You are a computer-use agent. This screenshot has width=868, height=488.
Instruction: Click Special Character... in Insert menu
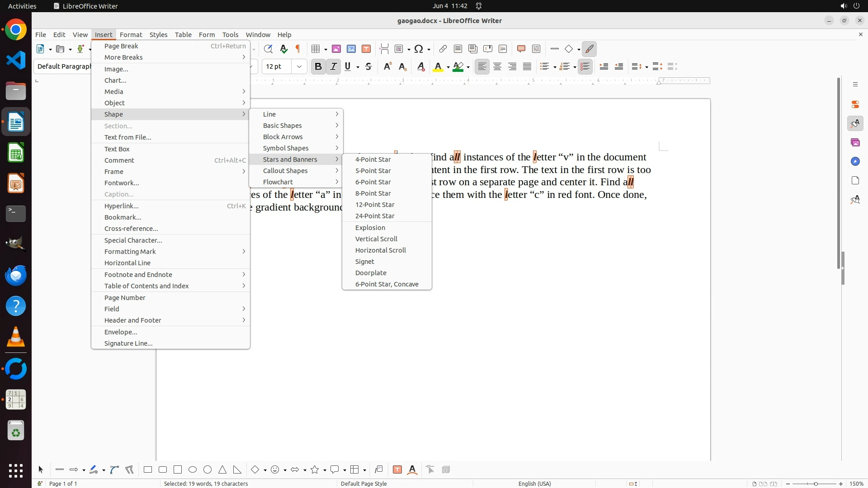(x=133, y=240)
